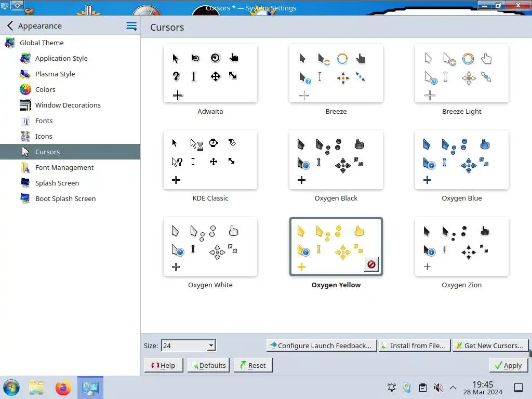Viewport: 532px width, 399px height.
Task: Click the Defaults button
Action: pyautogui.click(x=209, y=365)
